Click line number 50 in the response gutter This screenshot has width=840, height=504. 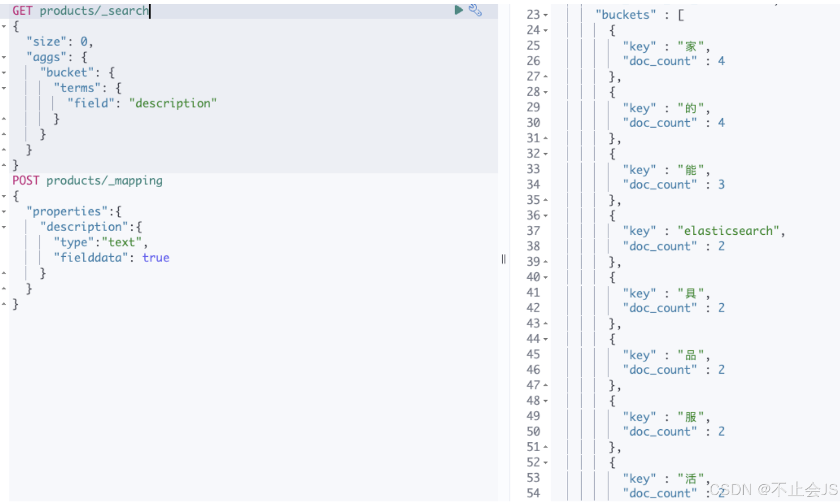coord(533,431)
